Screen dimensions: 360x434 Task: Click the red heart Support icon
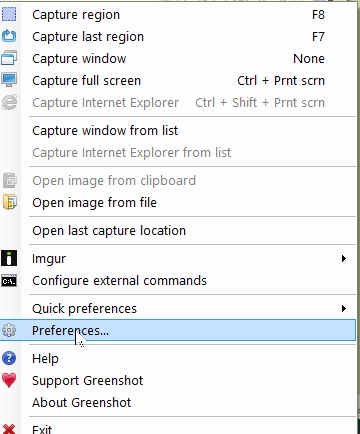9,380
